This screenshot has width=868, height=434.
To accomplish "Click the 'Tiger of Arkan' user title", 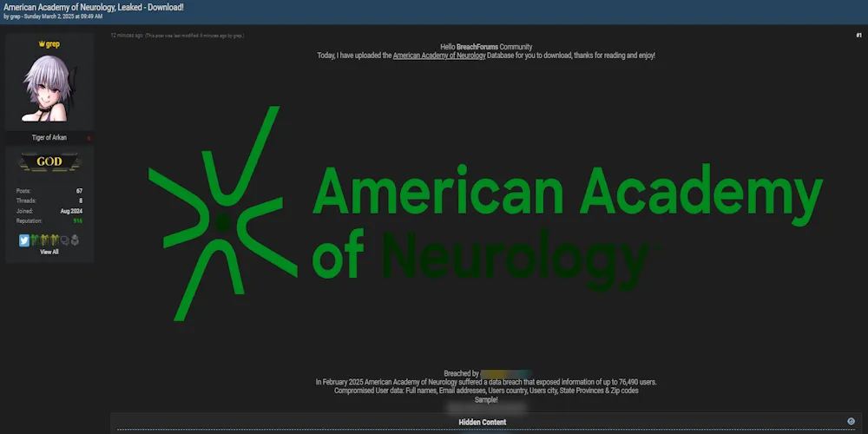I will coord(49,138).
